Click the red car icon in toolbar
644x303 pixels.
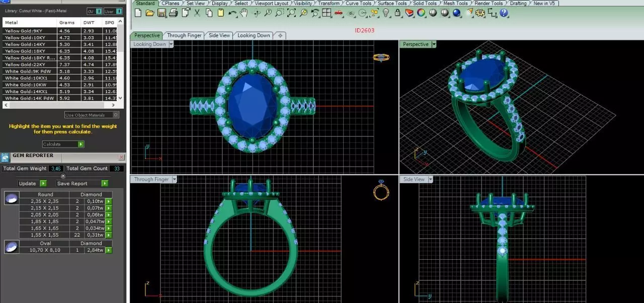338,13
